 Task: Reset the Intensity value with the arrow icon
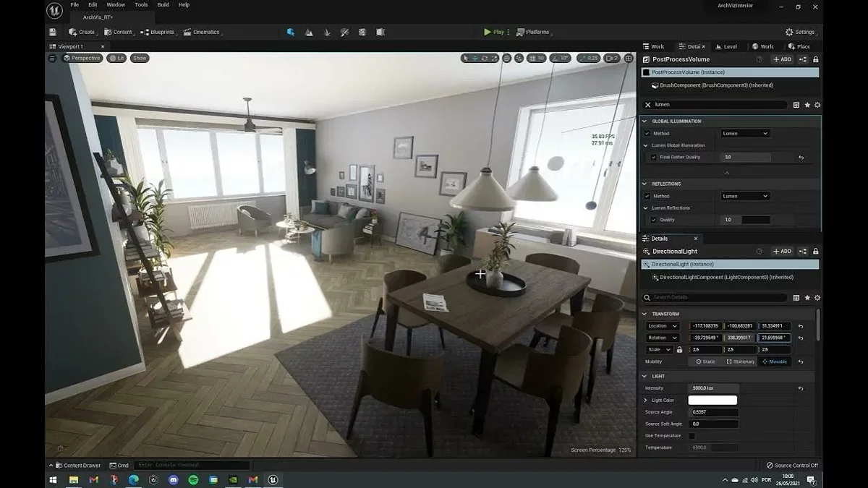(800, 388)
